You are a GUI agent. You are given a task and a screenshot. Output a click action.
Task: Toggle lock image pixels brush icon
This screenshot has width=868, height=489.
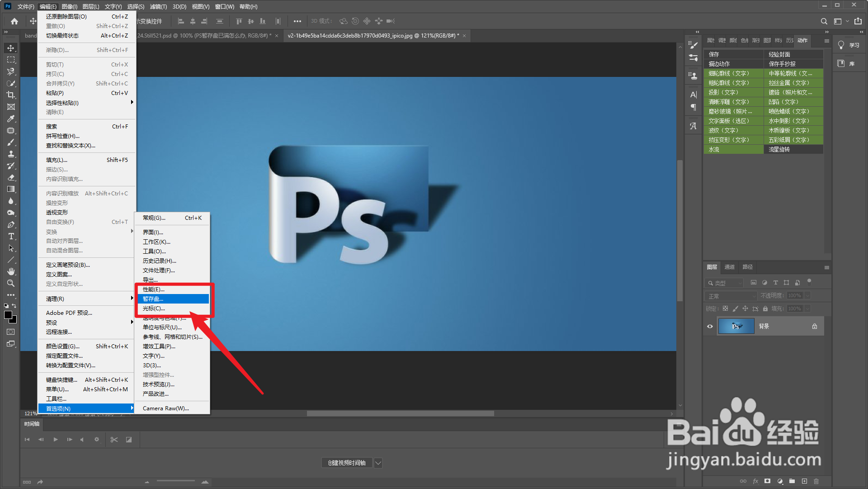click(736, 309)
